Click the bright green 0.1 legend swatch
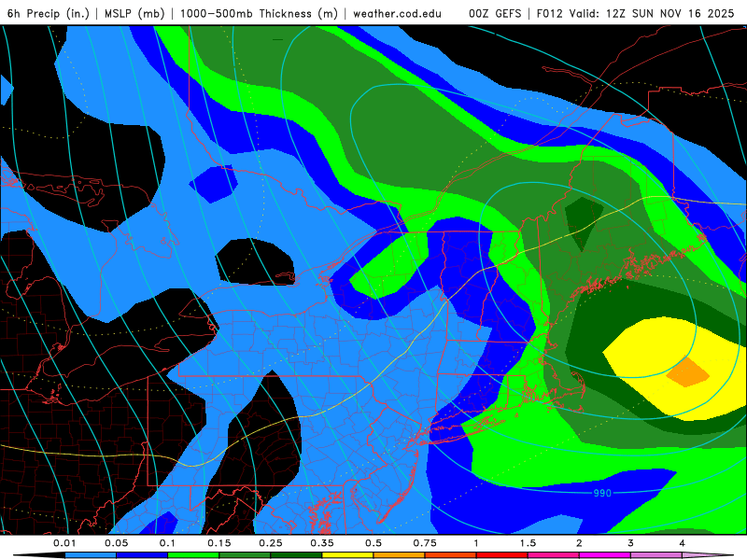 [x=193, y=555]
